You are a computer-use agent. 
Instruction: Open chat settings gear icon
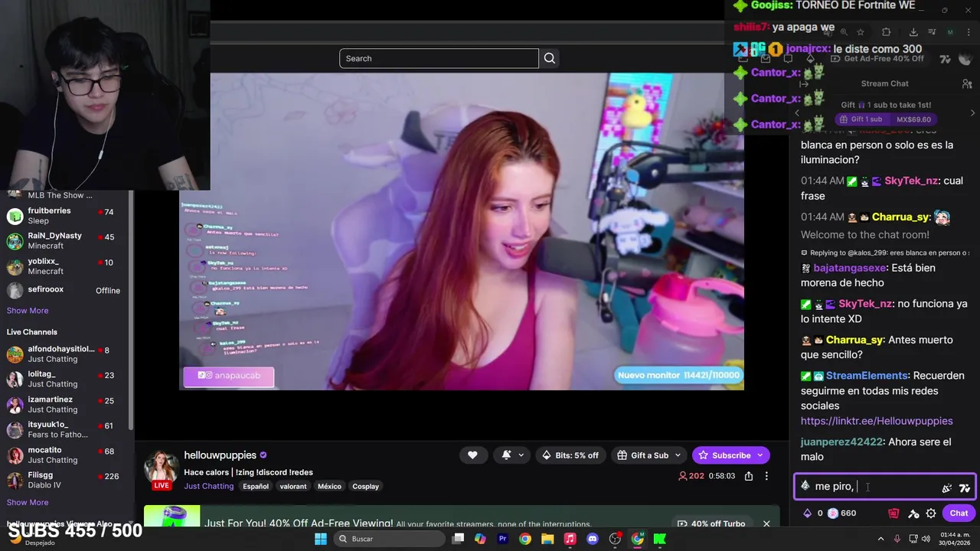931,514
